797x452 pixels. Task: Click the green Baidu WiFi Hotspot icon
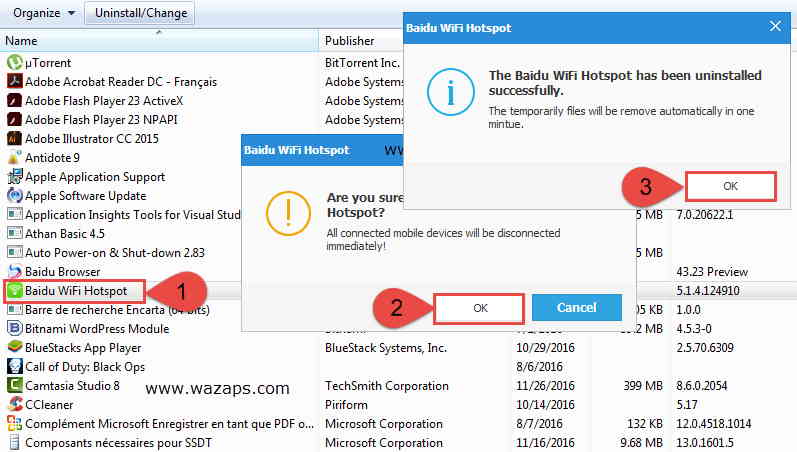15,290
